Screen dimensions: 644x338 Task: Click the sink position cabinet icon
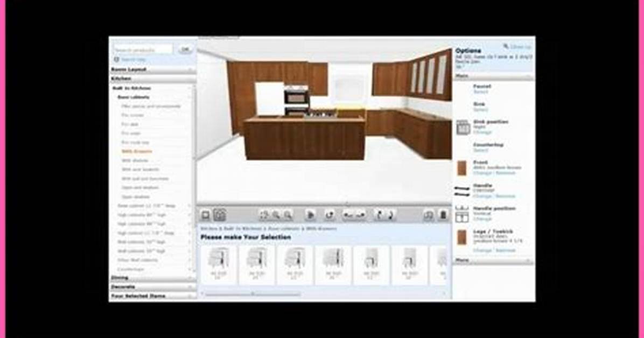pyautogui.click(x=463, y=128)
